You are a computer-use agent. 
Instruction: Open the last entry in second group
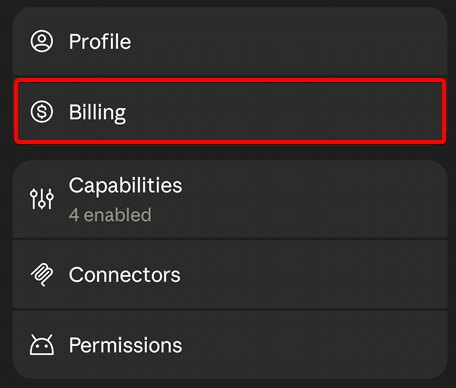[230, 345]
